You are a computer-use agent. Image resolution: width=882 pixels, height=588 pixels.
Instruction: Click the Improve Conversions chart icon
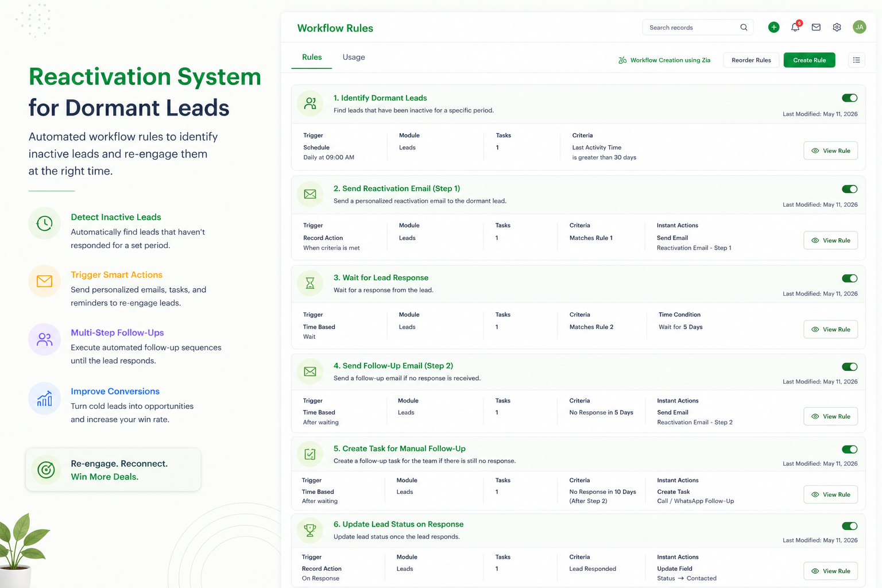(44, 399)
